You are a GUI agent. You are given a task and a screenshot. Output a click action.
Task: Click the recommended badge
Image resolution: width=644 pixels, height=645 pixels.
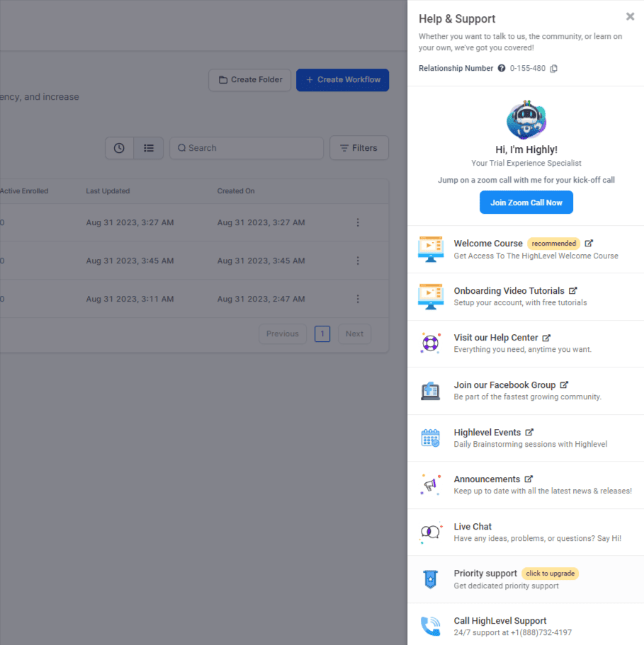(x=553, y=244)
